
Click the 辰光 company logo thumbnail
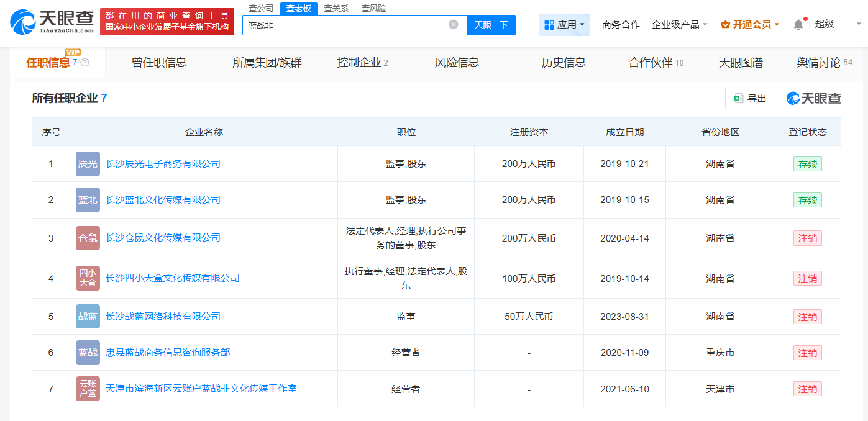point(88,163)
